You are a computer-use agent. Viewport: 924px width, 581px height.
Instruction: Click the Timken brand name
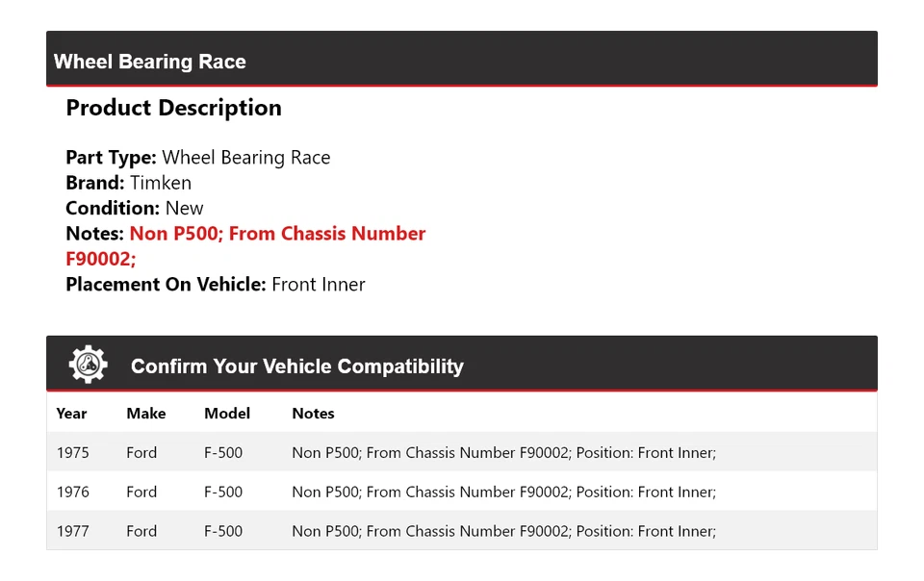[x=161, y=183]
